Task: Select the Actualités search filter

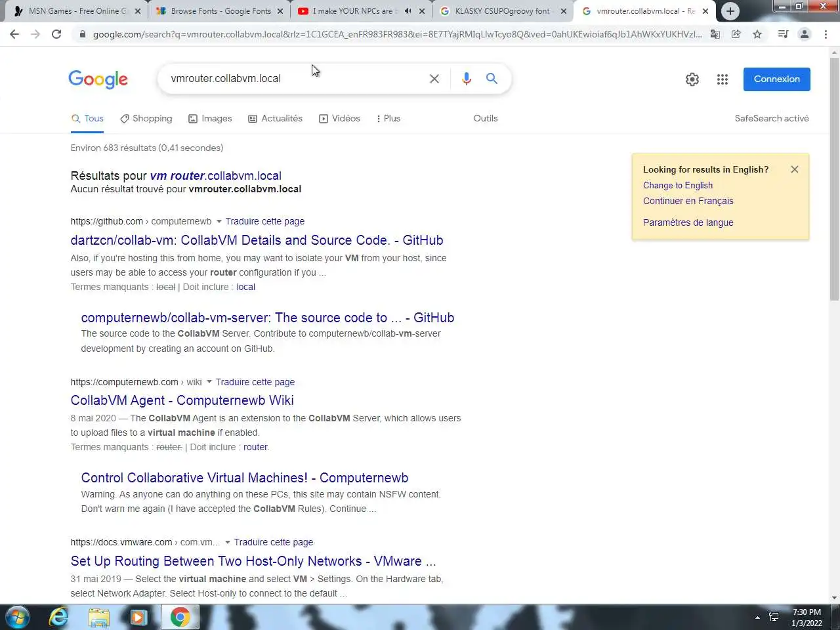Action: point(275,119)
